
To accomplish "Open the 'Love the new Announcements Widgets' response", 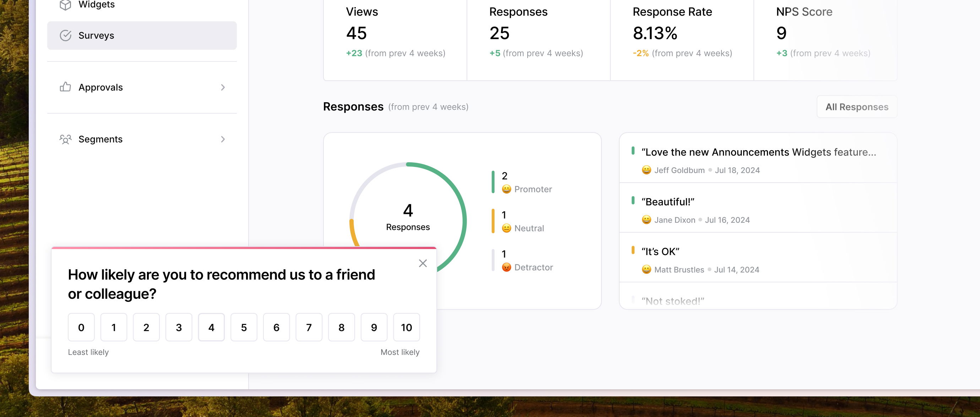I will click(x=758, y=158).
